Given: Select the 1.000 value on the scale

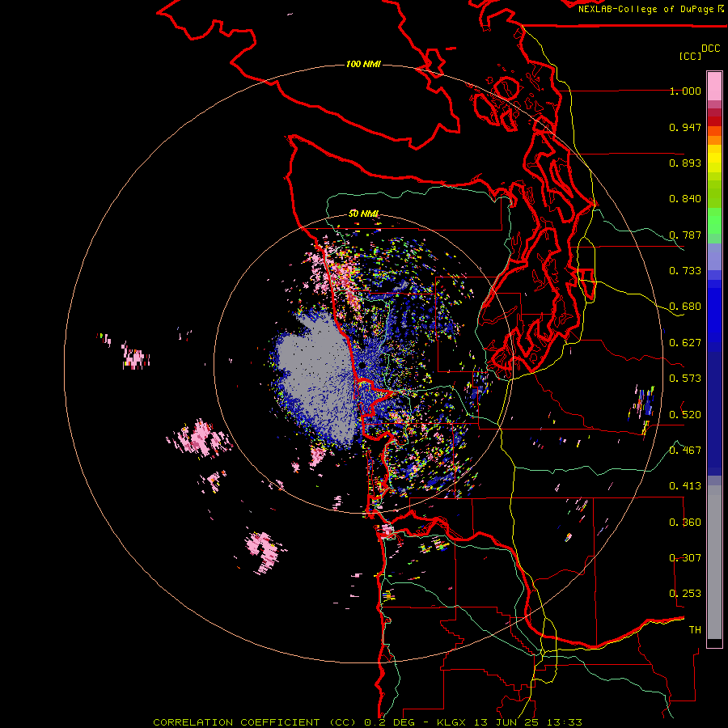Looking at the screenshot, I should tap(685, 91).
